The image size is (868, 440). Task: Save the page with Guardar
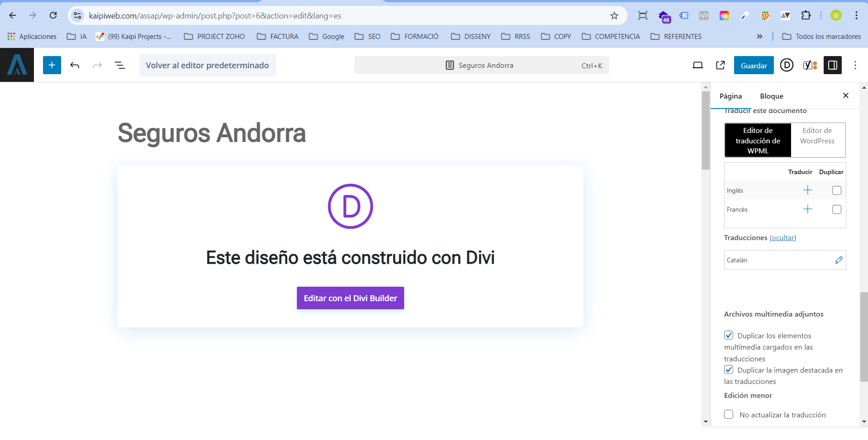pyautogui.click(x=754, y=66)
